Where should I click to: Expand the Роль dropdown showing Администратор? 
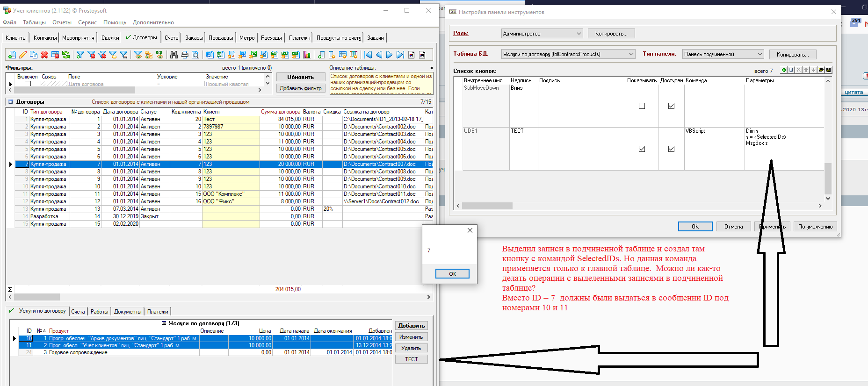[579, 34]
